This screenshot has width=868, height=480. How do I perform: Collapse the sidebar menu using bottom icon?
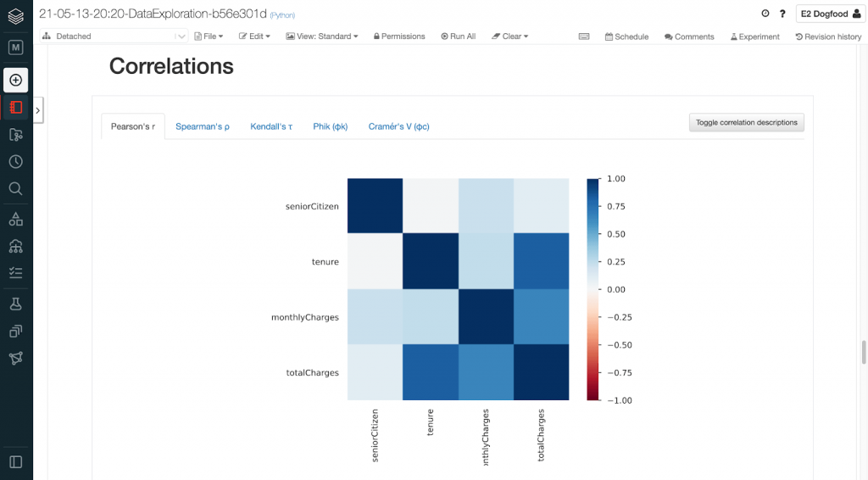tap(15, 461)
